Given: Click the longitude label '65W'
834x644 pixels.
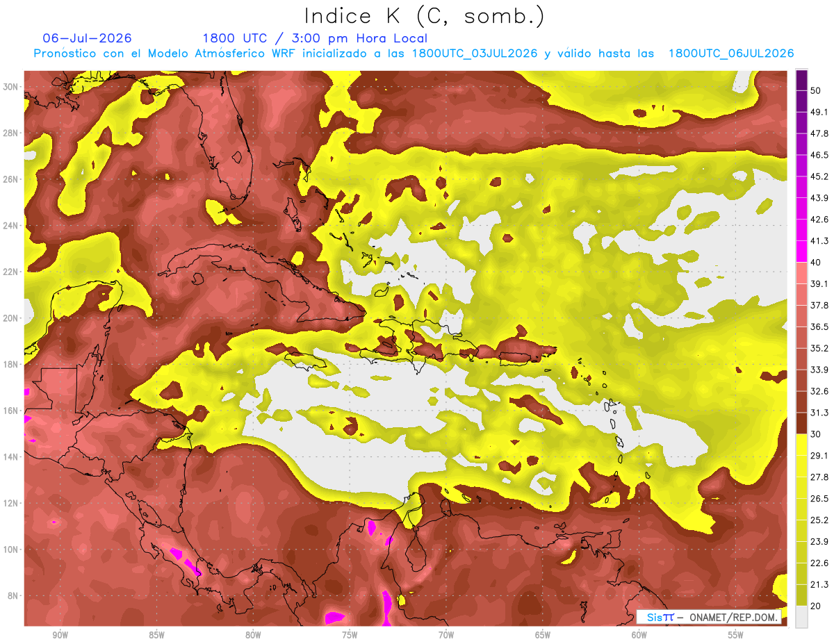Looking at the screenshot, I should [543, 635].
